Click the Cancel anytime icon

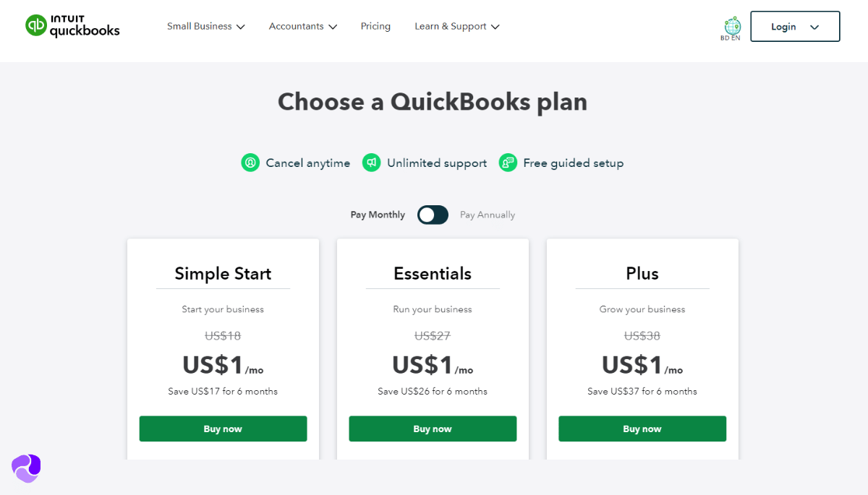coord(250,163)
